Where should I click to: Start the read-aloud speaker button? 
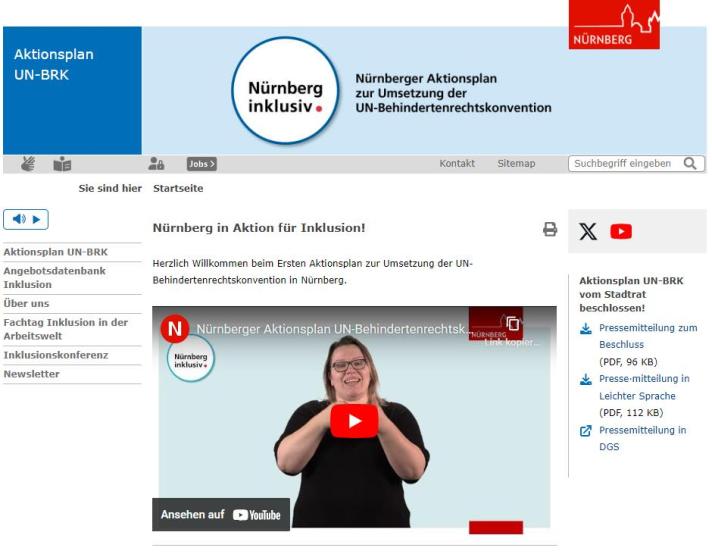[26, 219]
